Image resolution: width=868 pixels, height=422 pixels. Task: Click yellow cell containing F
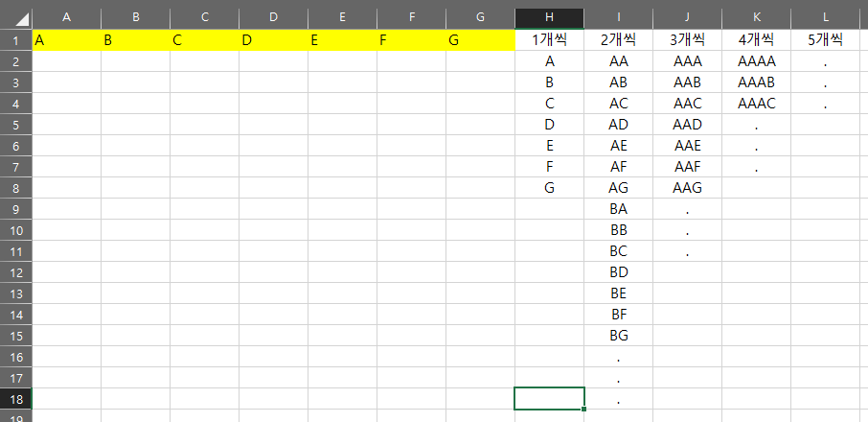411,40
